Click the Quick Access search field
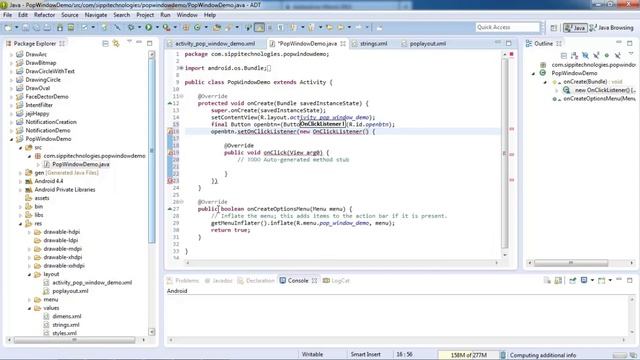Image resolution: width=640 pixels, height=360 pixels. coord(507,27)
